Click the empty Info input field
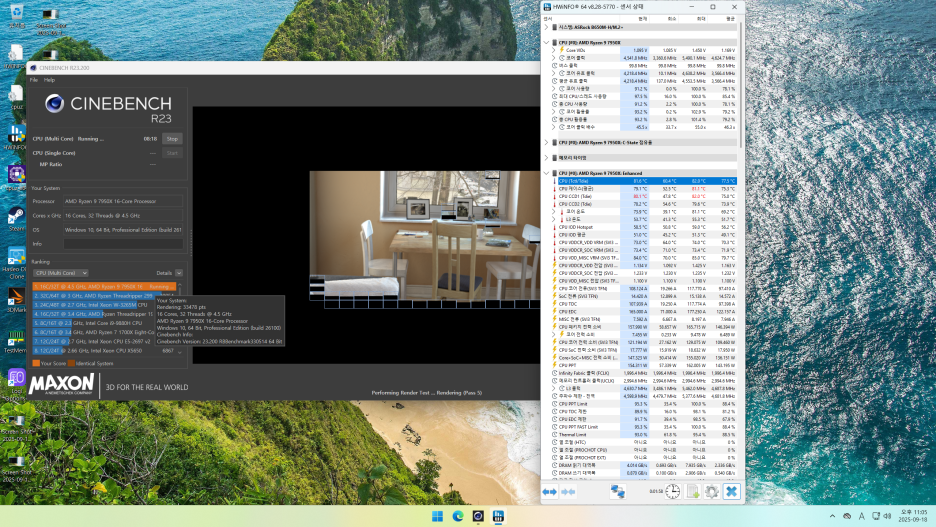Image resolution: width=936 pixels, height=527 pixels. 123,244
